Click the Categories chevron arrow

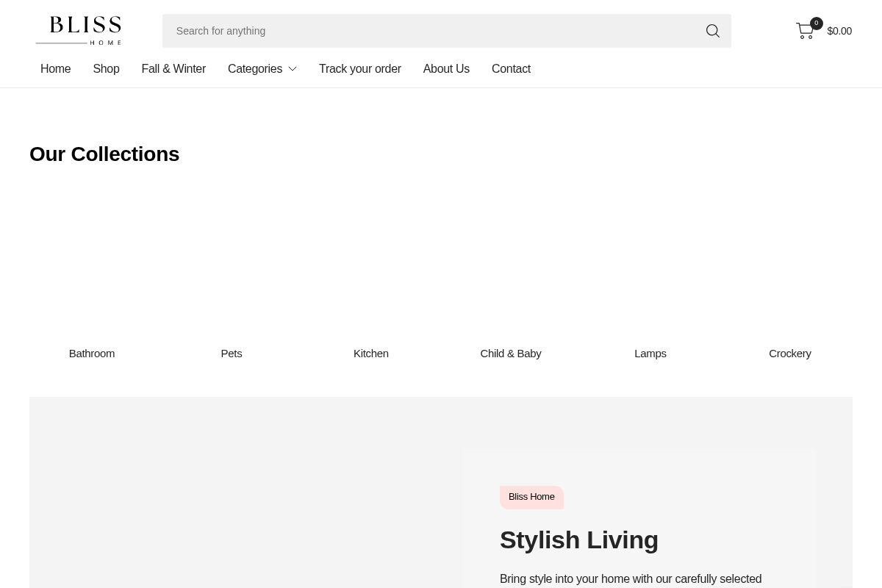(x=292, y=68)
